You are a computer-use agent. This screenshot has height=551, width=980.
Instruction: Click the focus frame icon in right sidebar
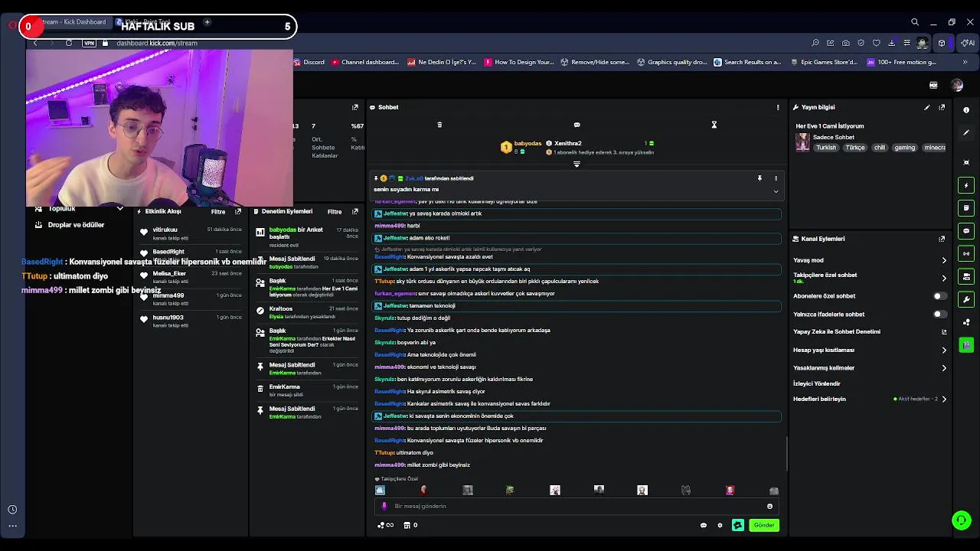[x=966, y=162]
